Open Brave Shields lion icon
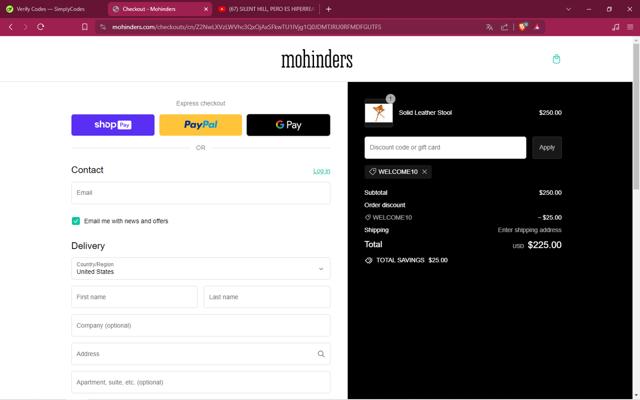 click(522, 27)
